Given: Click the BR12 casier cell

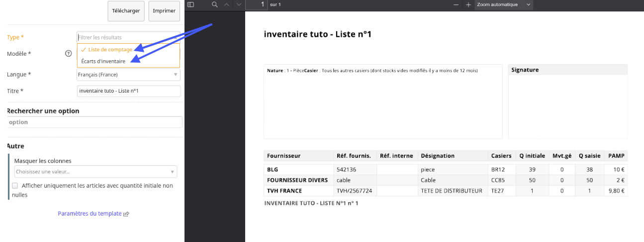Looking at the screenshot, I should [x=501, y=169].
